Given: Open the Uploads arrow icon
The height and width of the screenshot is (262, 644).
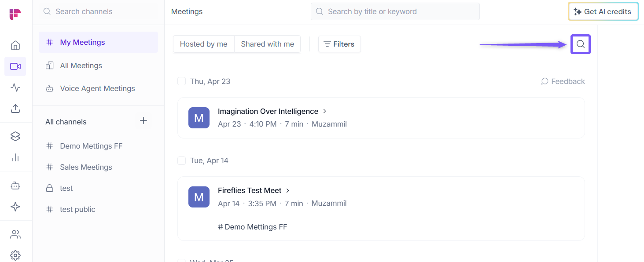Looking at the screenshot, I should (x=15, y=109).
